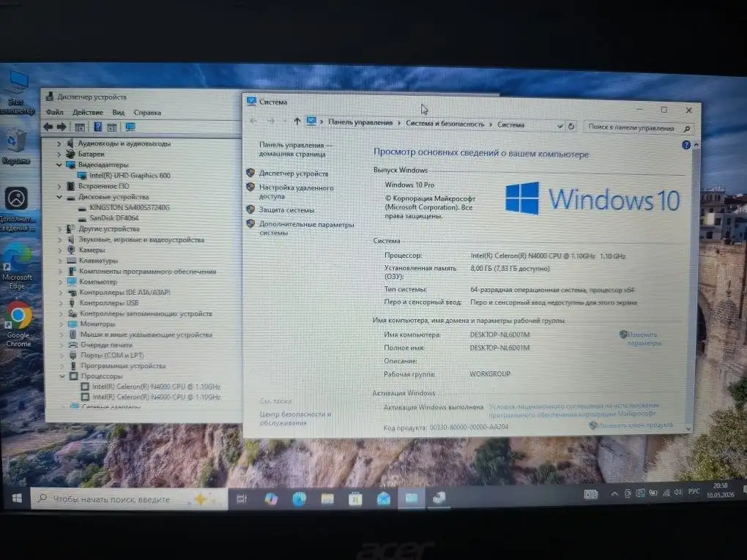
Task: Click monitor scan icon in Device Manager toolbar
Action: coord(130,127)
